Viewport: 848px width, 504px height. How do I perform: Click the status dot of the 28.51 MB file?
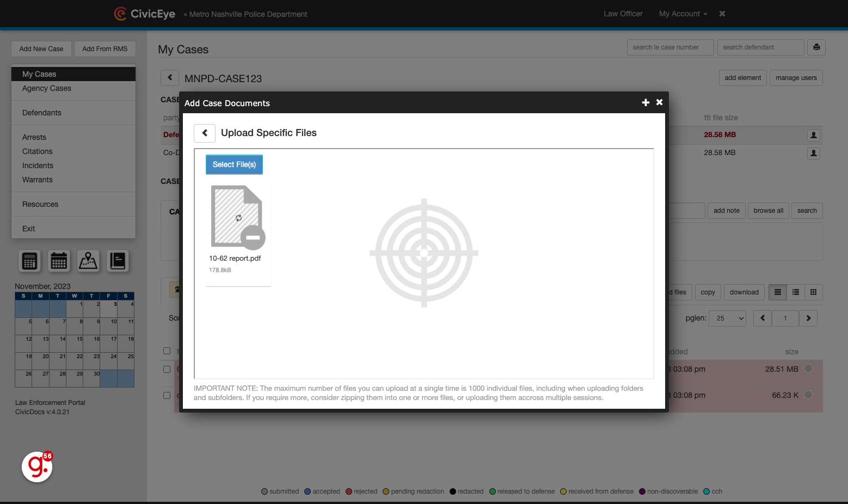[809, 368]
